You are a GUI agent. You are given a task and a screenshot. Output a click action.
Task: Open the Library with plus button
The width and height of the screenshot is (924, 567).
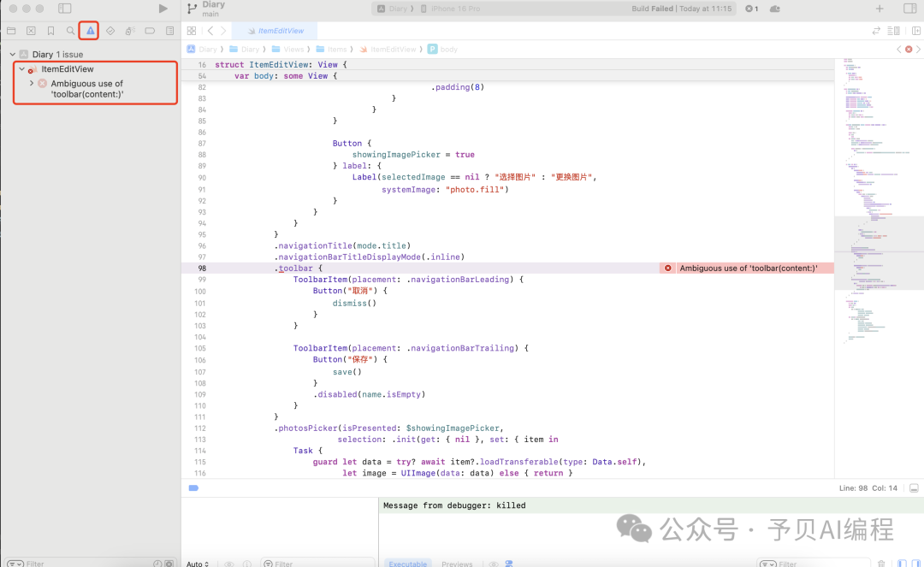pyautogui.click(x=880, y=9)
